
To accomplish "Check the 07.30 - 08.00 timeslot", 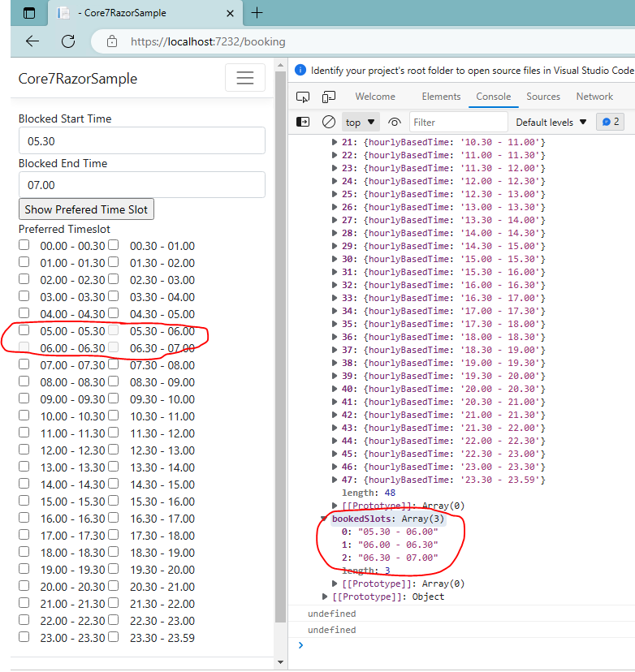I will pyautogui.click(x=113, y=364).
